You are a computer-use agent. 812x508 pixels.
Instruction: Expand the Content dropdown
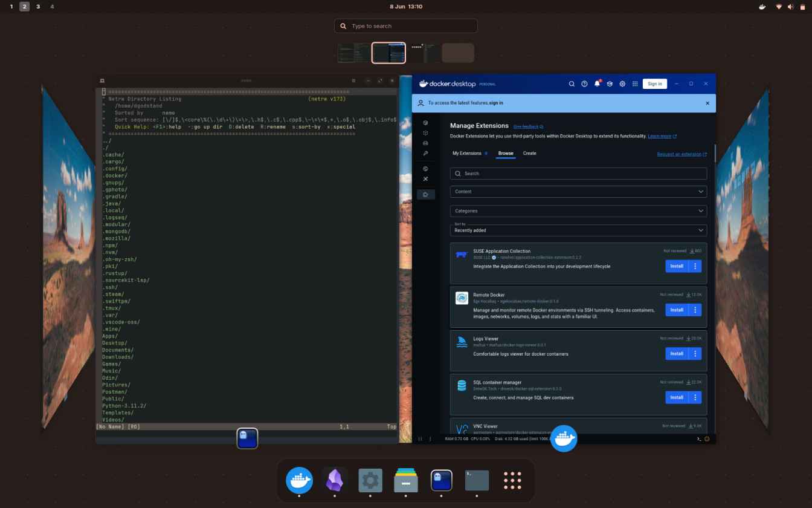point(578,192)
